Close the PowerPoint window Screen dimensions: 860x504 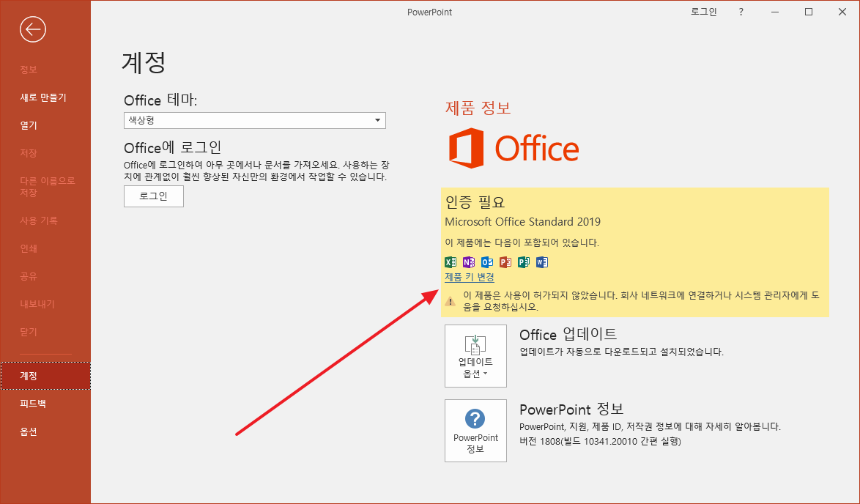[x=842, y=12]
